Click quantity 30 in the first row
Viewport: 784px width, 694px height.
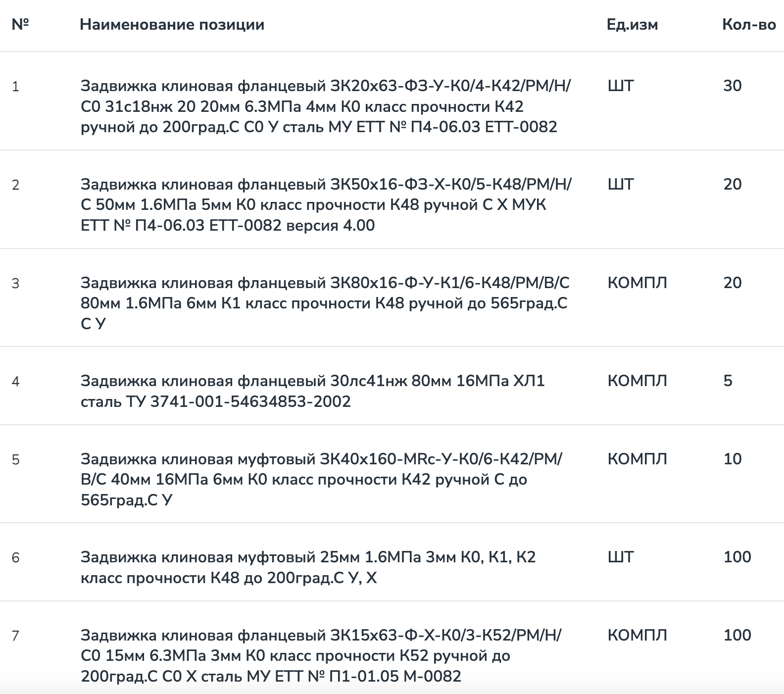pyautogui.click(x=733, y=86)
